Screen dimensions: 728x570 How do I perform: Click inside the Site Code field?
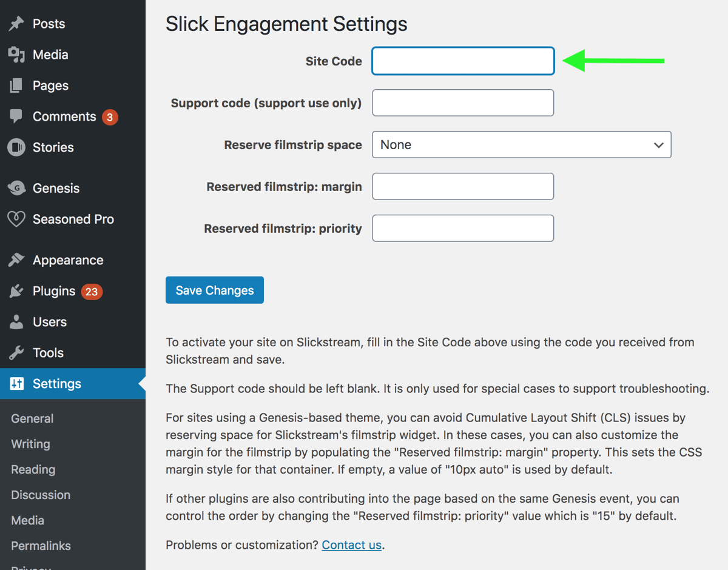(462, 61)
